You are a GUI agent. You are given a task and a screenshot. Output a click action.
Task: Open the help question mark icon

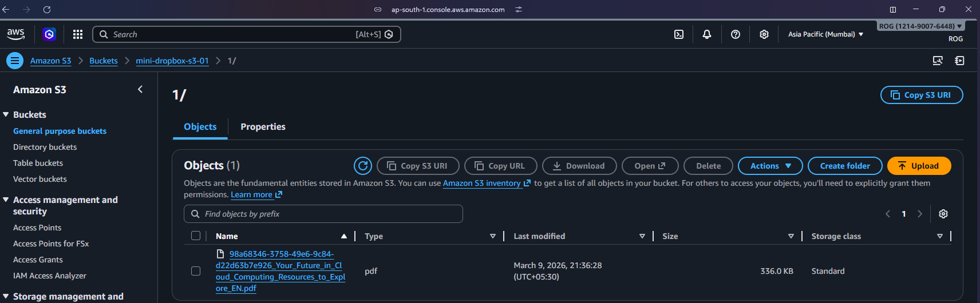(x=736, y=34)
